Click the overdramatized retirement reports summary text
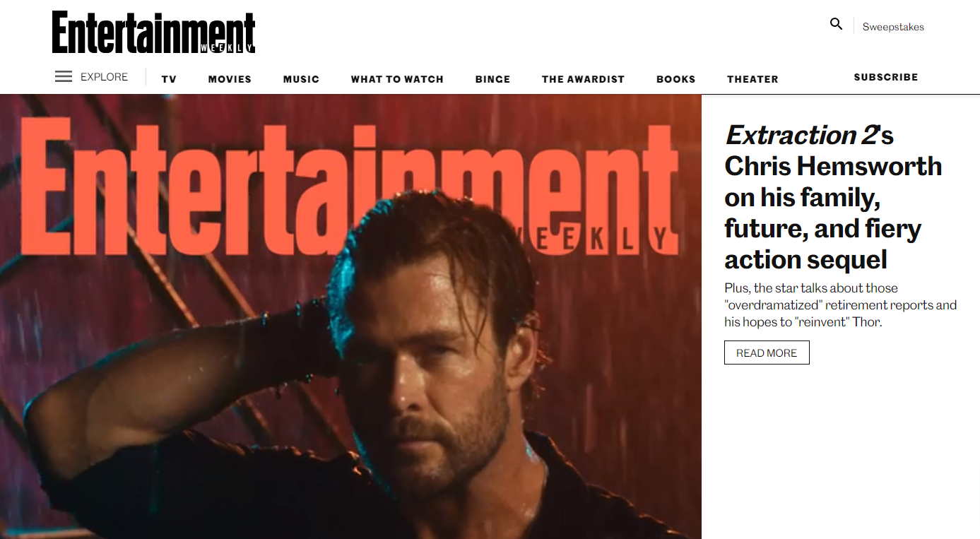Viewport: 980px width, 539px height. pos(840,305)
